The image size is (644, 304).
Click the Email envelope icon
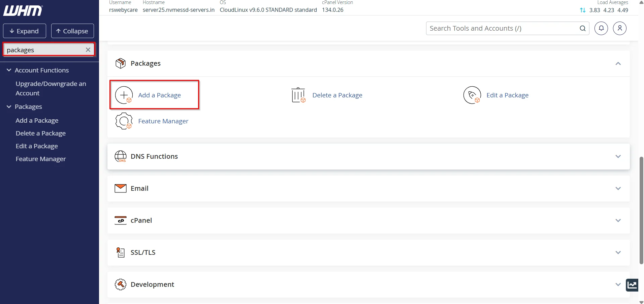121,188
